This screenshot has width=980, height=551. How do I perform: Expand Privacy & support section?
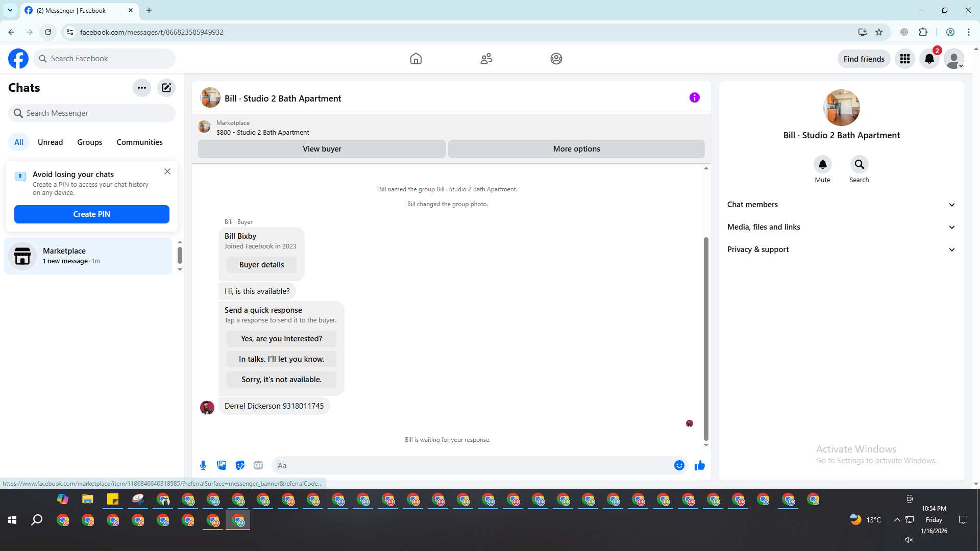click(x=841, y=249)
